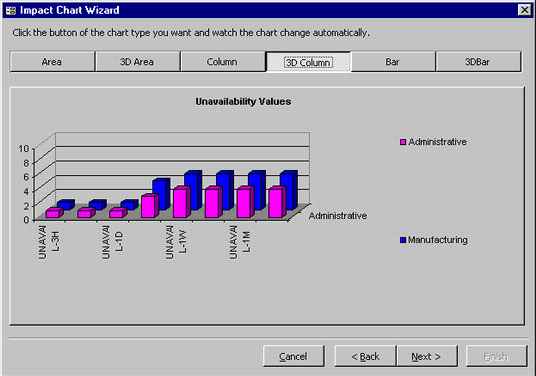Go back with the Back button
This screenshot has height=376, width=536.
[365, 356]
